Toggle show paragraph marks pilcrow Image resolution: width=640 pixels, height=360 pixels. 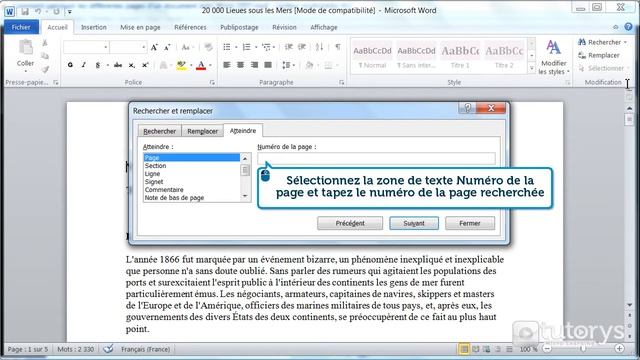tap(338, 47)
